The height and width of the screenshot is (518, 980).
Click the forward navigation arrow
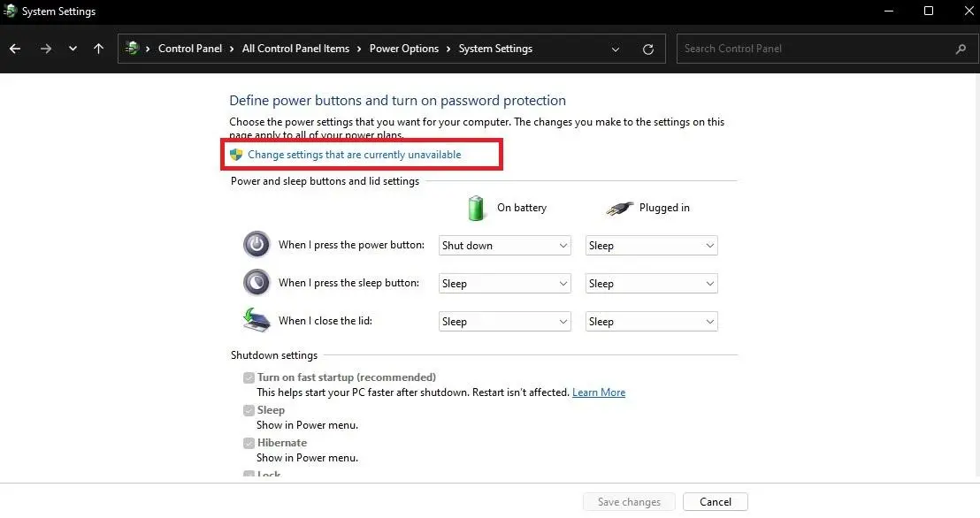tap(46, 49)
